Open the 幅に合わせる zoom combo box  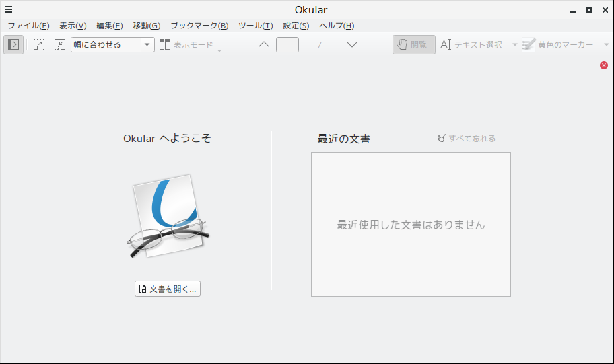click(x=112, y=44)
